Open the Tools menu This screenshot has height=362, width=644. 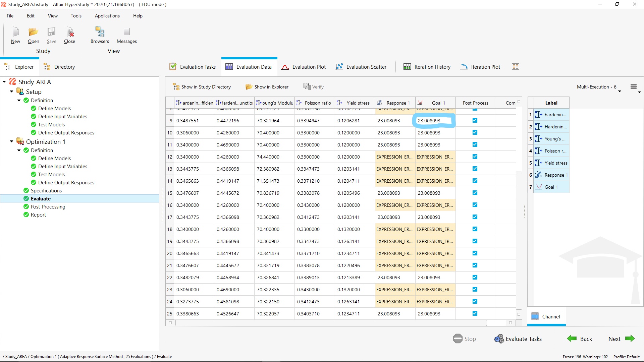76,16
